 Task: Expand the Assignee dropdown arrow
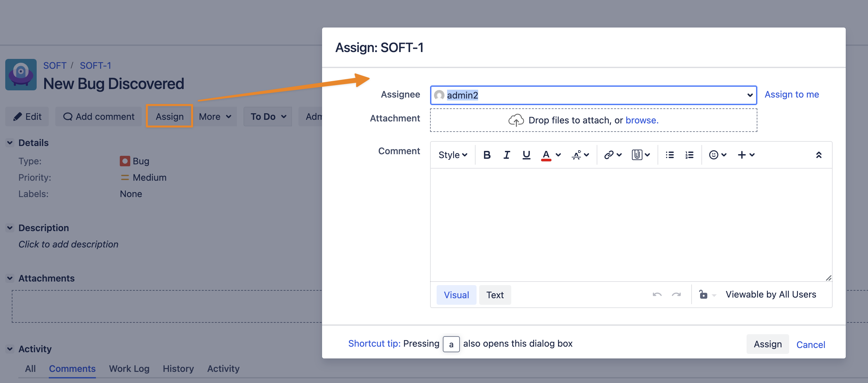[x=750, y=95]
